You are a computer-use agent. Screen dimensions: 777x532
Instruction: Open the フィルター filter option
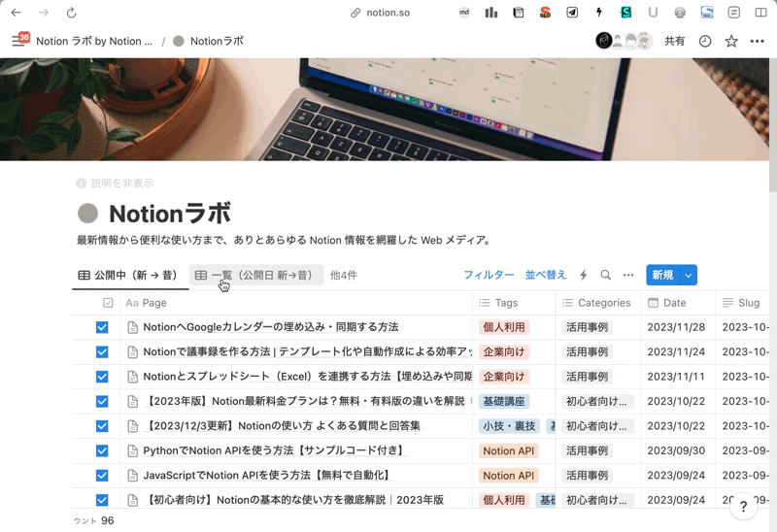pyautogui.click(x=489, y=275)
